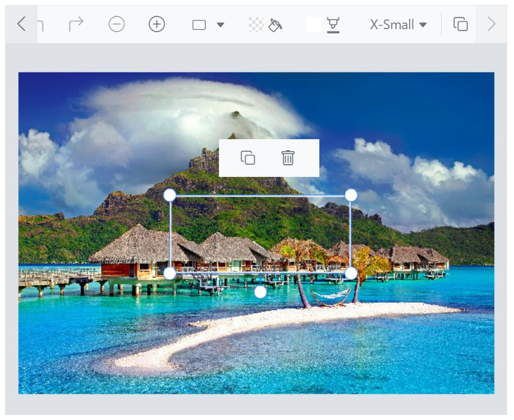The image size is (514, 420).
Task: Click the redo arrow in the toolbar
Action: (76, 24)
